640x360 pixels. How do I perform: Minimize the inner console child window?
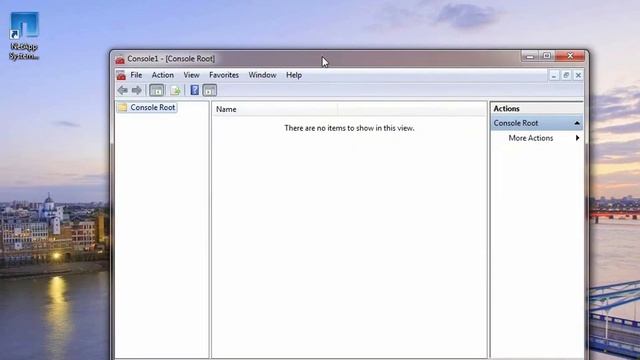[x=554, y=76]
